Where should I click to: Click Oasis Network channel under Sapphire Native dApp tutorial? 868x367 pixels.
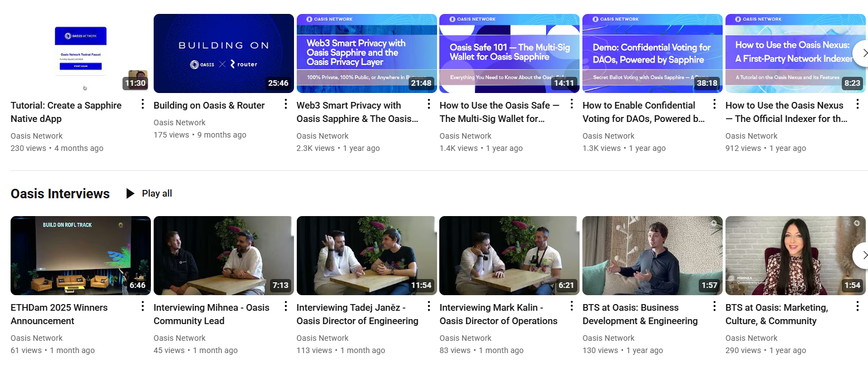[37, 136]
